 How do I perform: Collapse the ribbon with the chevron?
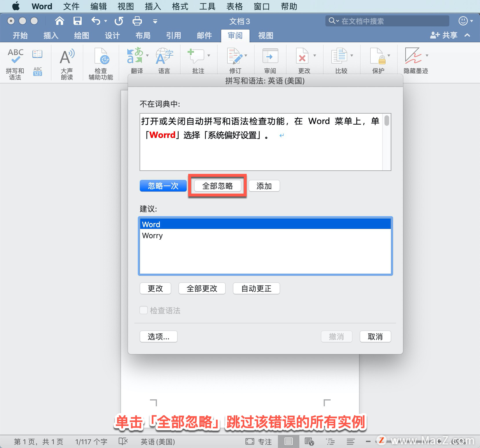pyautogui.click(x=467, y=35)
